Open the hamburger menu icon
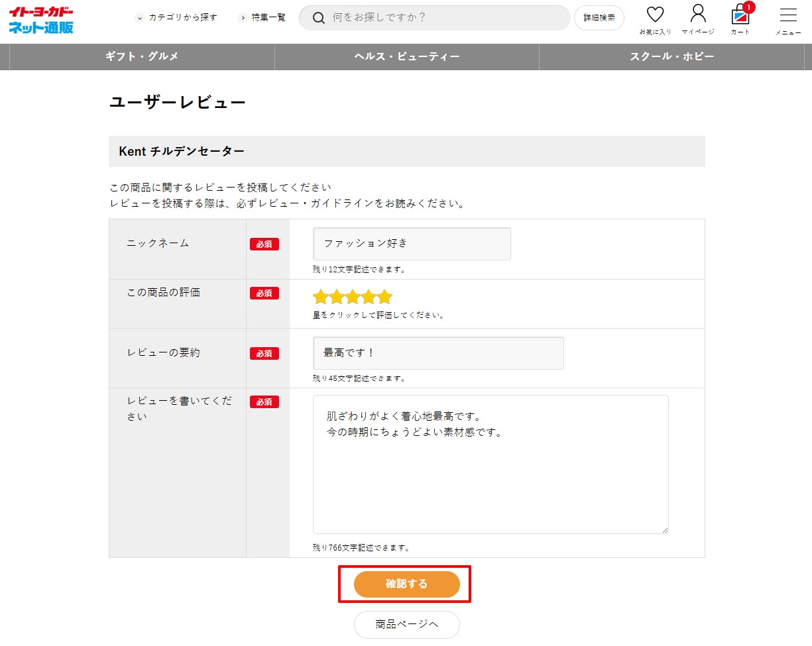Screen dimensions: 812x646 (787, 15)
